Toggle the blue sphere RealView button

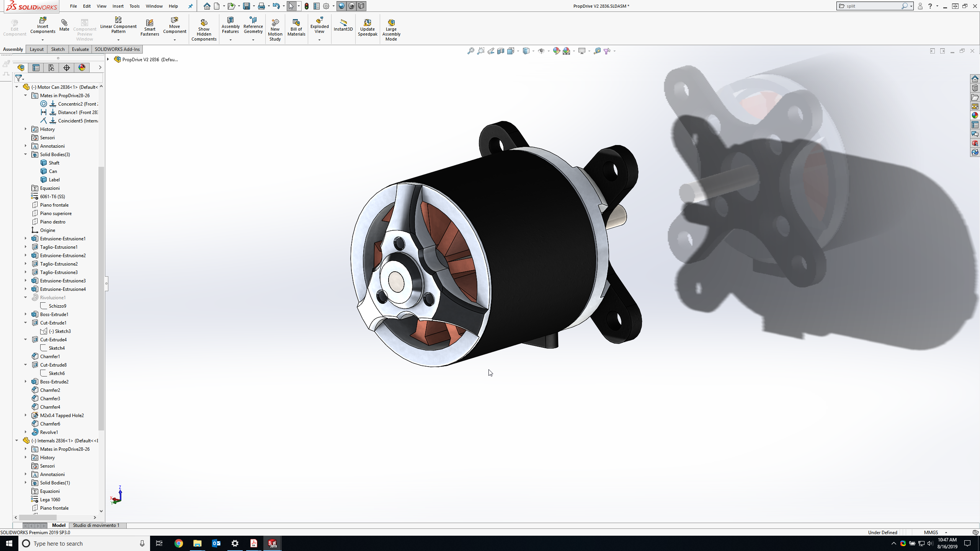341,6
